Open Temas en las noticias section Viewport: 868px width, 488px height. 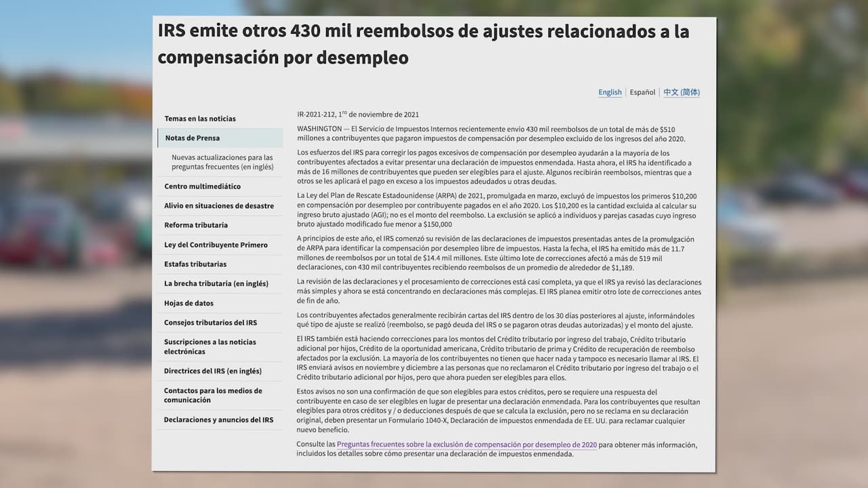click(x=200, y=119)
